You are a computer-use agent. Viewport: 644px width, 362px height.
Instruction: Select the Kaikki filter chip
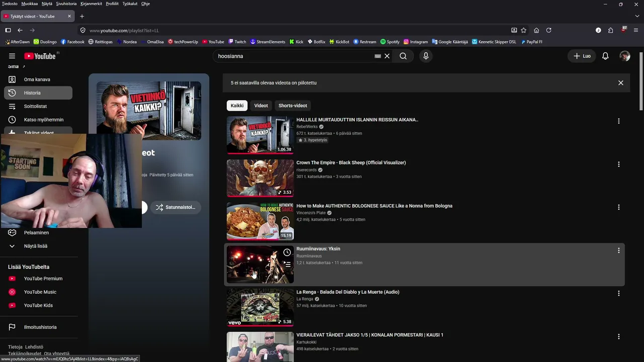click(x=237, y=106)
